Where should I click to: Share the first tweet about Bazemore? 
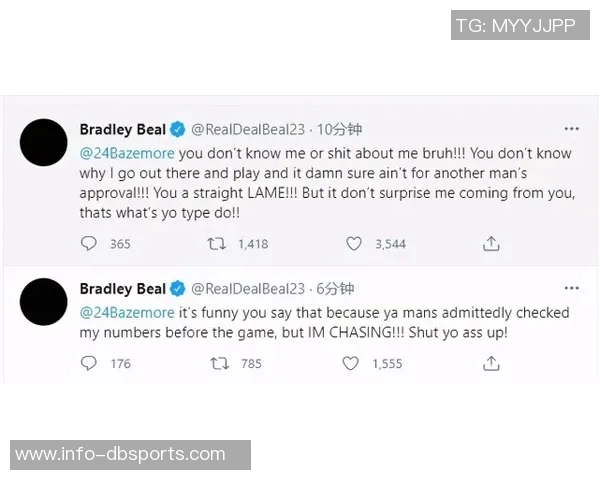(491, 243)
